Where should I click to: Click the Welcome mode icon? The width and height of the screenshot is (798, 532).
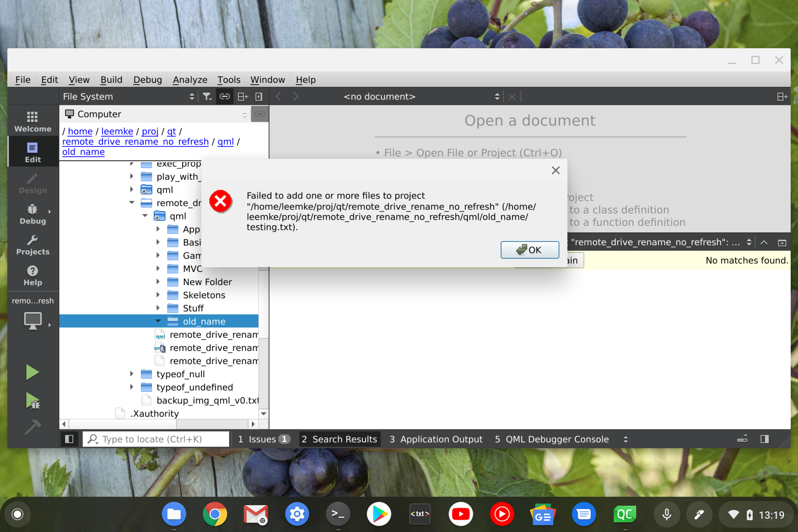click(32, 121)
